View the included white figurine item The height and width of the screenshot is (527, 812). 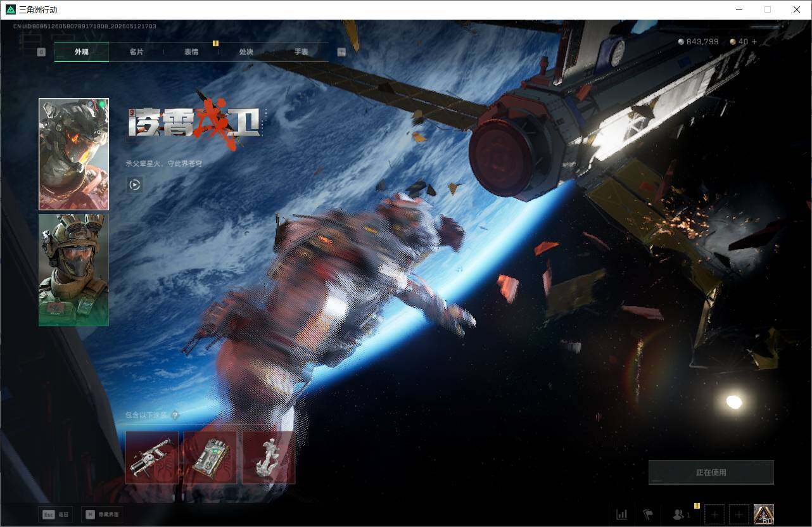269,457
